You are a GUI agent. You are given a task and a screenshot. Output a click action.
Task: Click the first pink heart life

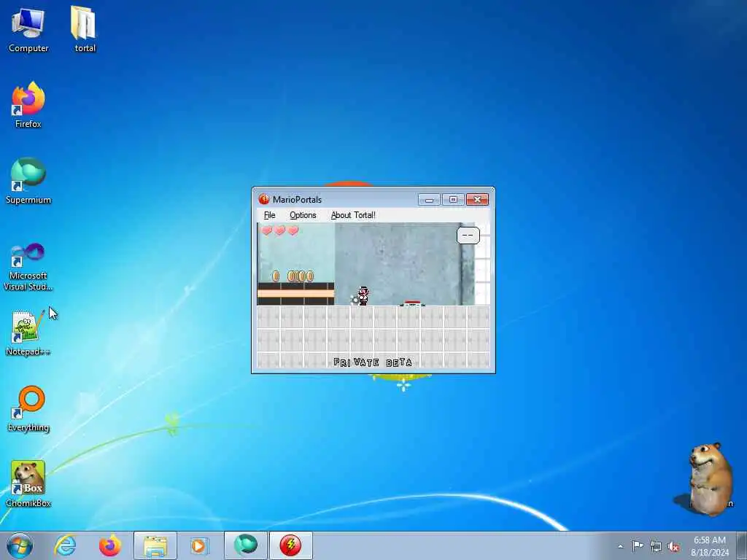[267, 231]
